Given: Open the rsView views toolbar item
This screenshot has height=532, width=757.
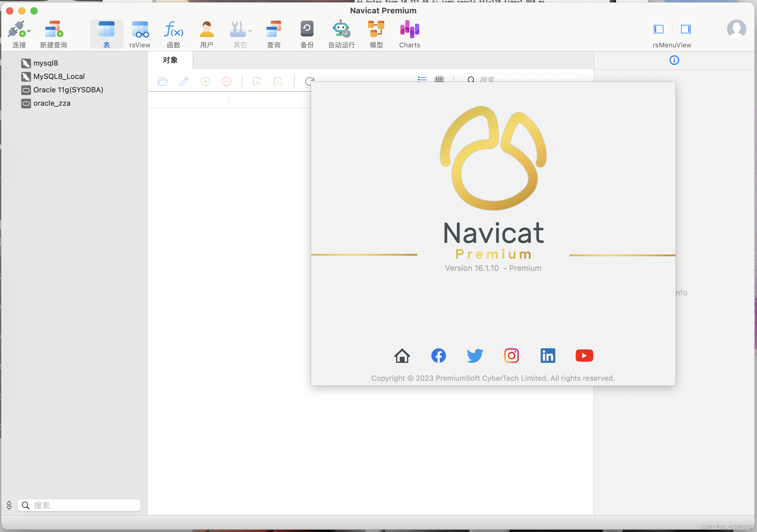Looking at the screenshot, I should click(x=140, y=34).
